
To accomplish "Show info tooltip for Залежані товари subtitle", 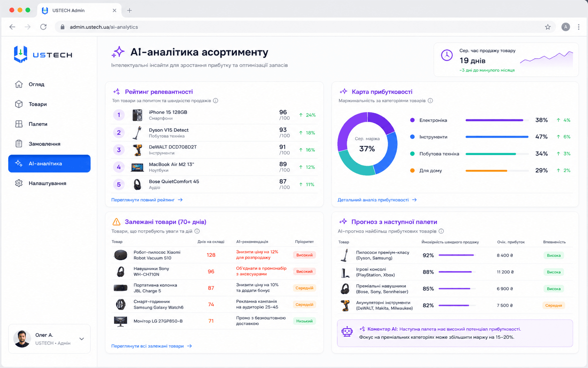I will 197,231.
